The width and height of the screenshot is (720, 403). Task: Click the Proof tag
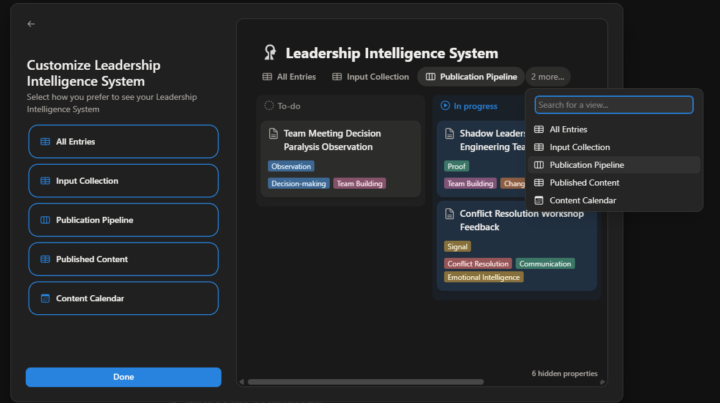(x=456, y=167)
